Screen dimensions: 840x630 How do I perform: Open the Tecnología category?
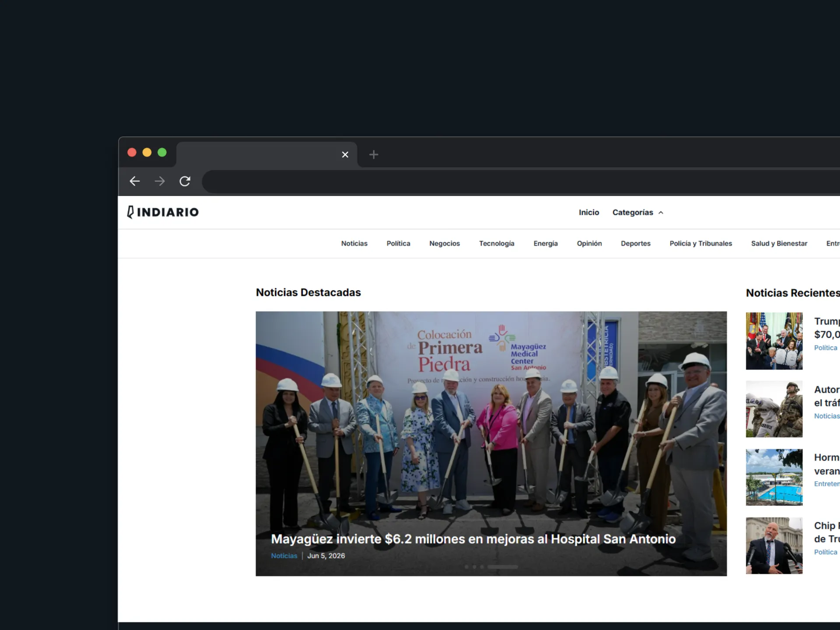pyautogui.click(x=497, y=243)
